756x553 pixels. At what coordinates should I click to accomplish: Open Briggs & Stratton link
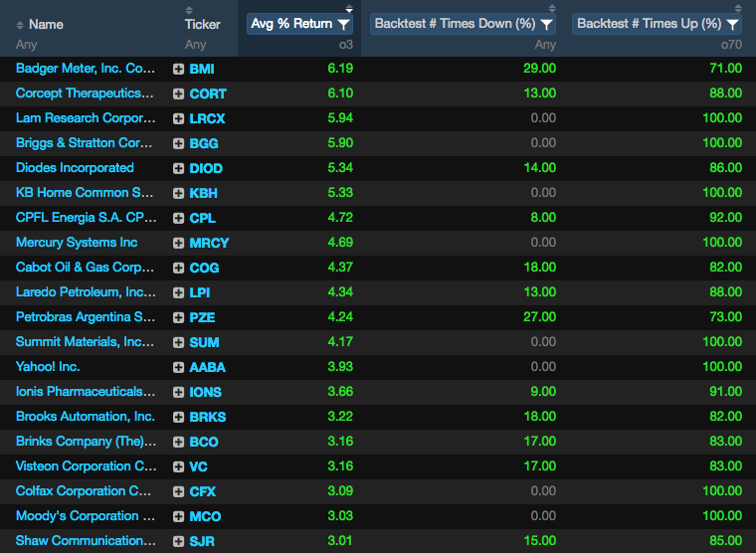pyautogui.click(x=84, y=143)
